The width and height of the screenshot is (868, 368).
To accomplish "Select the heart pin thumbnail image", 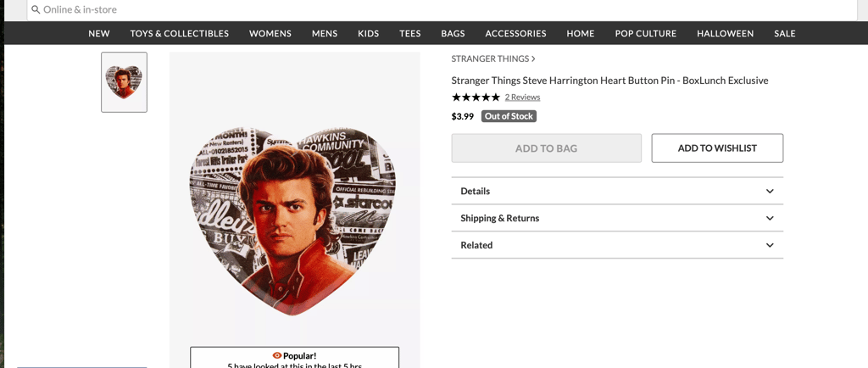I will [124, 82].
